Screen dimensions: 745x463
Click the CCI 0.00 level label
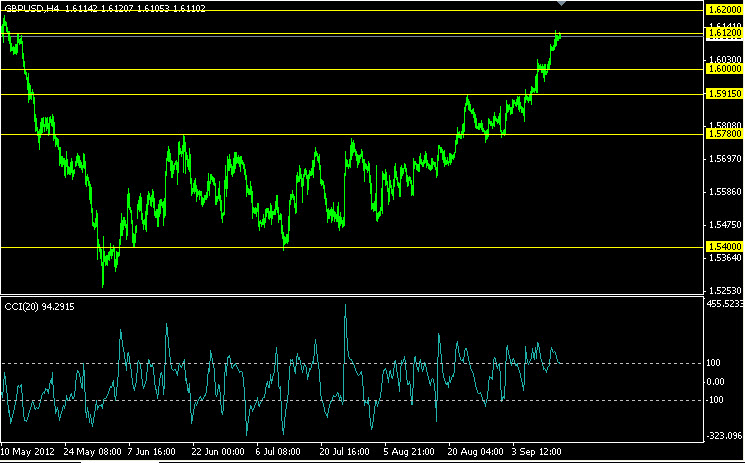click(716, 382)
